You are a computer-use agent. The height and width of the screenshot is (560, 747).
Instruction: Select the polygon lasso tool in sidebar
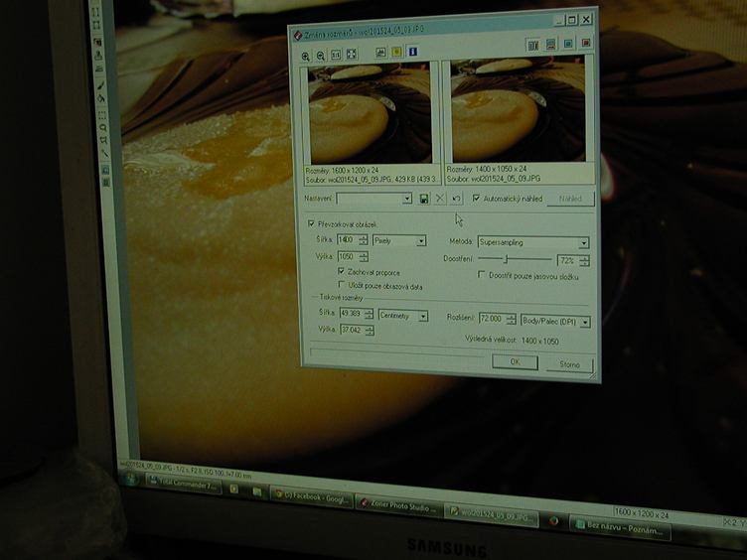(x=103, y=140)
